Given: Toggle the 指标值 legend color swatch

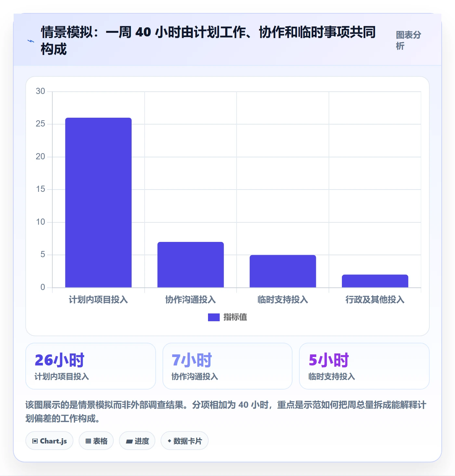Looking at the screenshot, I should [x=214, y=317].
